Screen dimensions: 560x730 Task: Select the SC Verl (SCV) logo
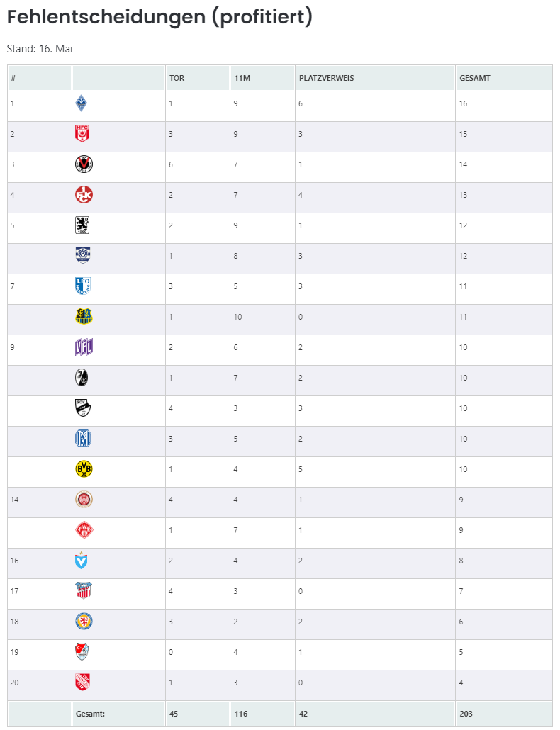pos(83,408)
